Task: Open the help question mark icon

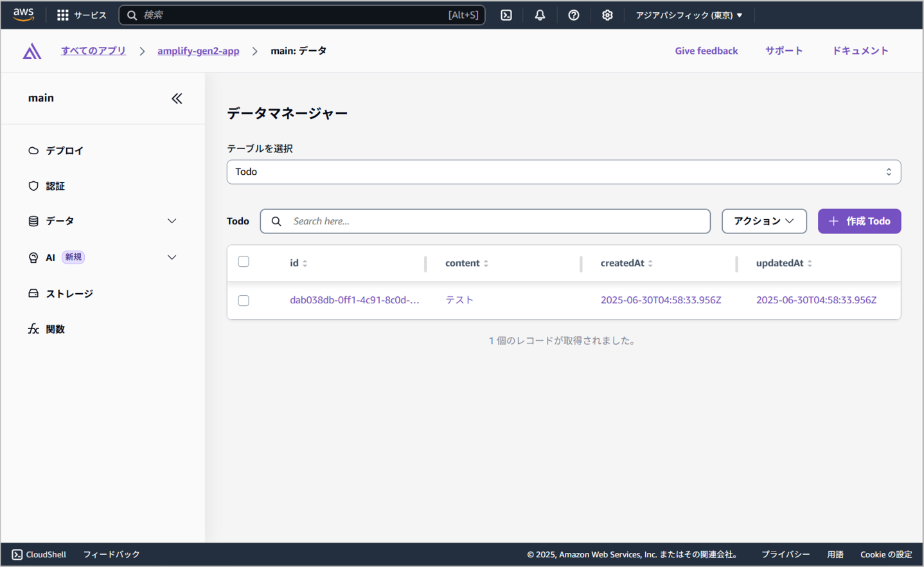Action: (x=574, y=15)
